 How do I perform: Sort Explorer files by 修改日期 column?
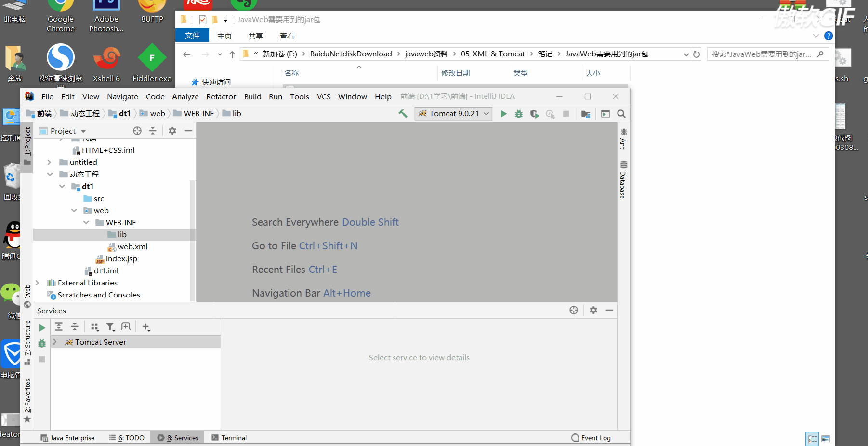[x=456, y=73]
